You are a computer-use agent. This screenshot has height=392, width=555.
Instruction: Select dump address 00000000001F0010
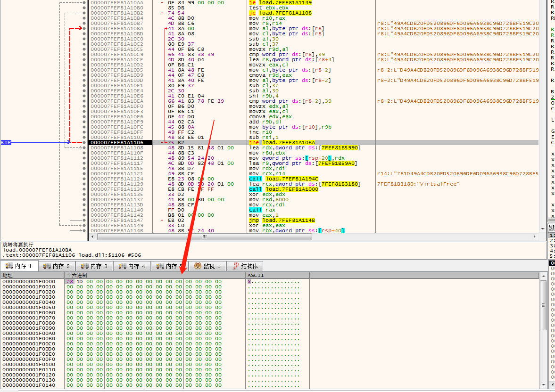point(29,287)
